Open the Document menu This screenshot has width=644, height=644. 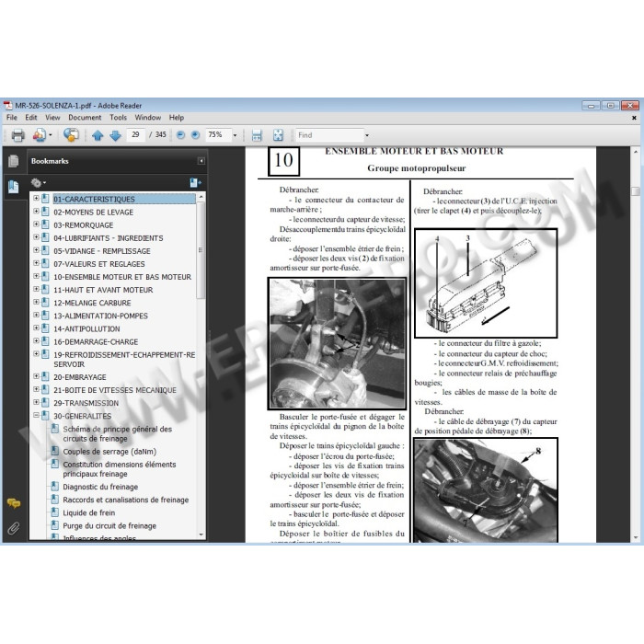(85, 118)
